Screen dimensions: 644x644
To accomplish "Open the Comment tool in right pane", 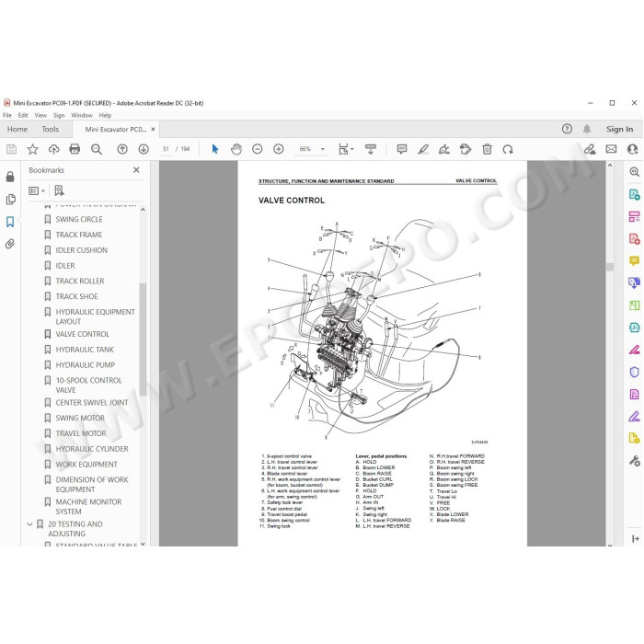I will [x=634, y=260].
